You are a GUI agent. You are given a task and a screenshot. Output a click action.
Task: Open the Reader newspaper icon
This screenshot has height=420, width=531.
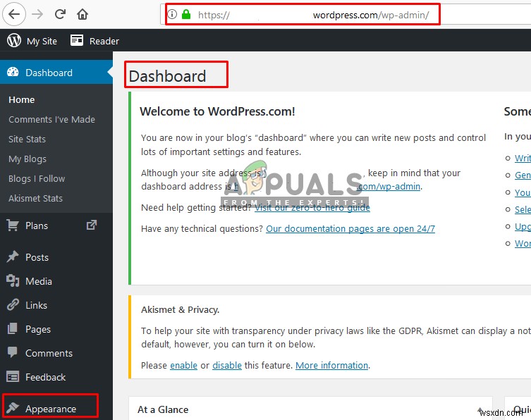(77, 40)
